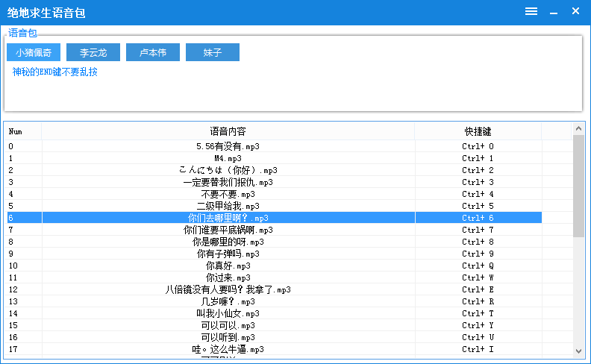This screenshot has height=364, width=591.
Task: Minimize the voice pack window
Action: coord(554,12)
